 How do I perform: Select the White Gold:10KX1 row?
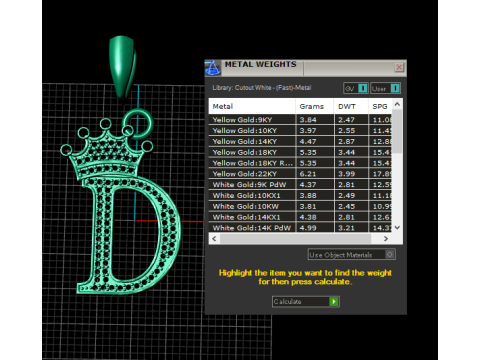(x=300, y=195)
